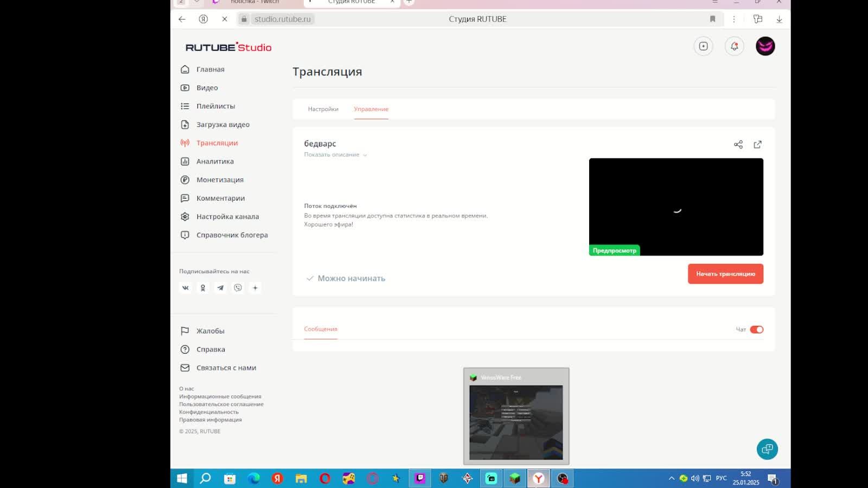
Task: Open Twitch app in taskbar
Action: (x=420, y=478)
